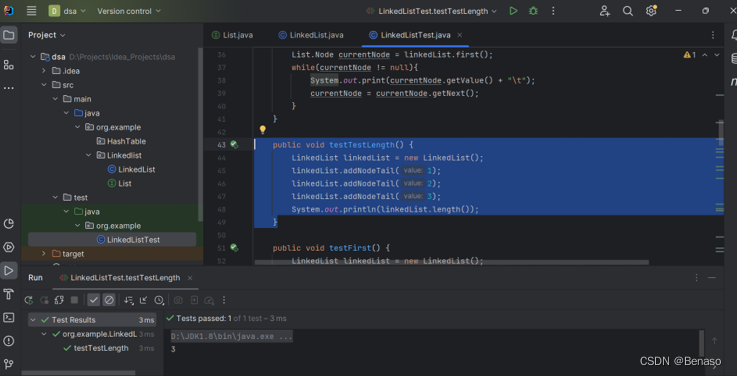Toggle Show Passed tests checkmark button
The height and width of the screenshot is (376, 737).
[94, 300]
